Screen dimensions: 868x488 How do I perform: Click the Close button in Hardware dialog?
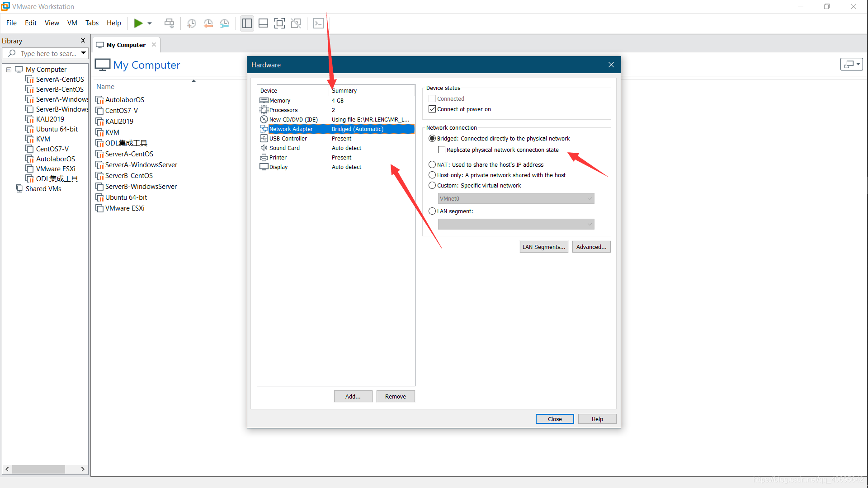click(555, 419)
